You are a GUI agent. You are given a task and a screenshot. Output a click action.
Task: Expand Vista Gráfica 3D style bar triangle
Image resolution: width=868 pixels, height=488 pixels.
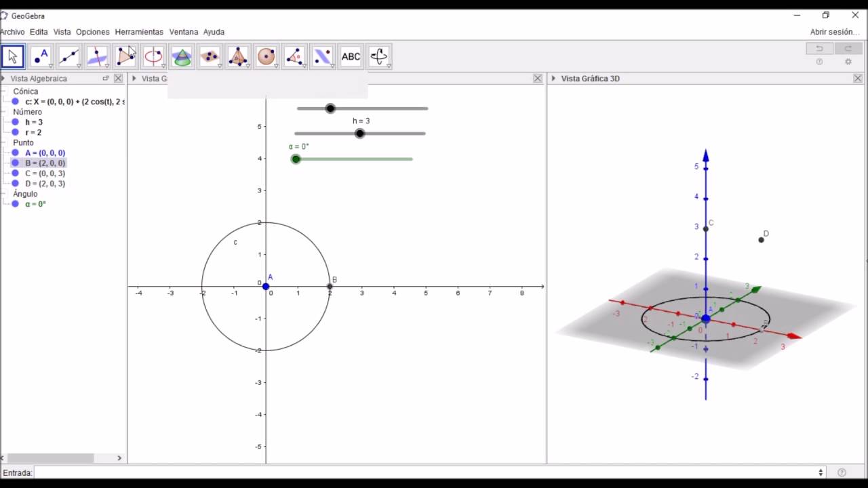pos(553,79)
